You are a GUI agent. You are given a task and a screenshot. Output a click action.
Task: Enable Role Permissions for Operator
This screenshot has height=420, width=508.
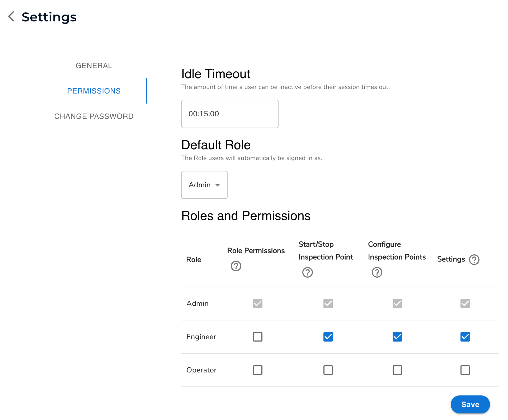point(257,370)
